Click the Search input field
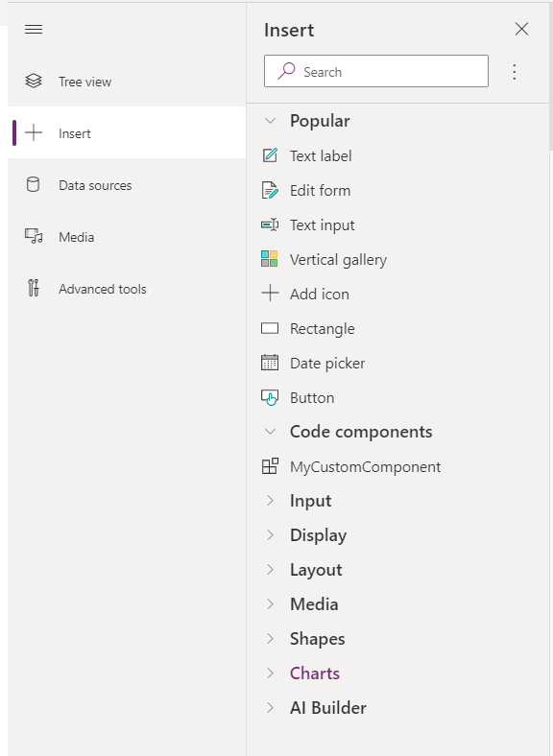This screenshot has width=553, height=756. [x=376, y=71]
